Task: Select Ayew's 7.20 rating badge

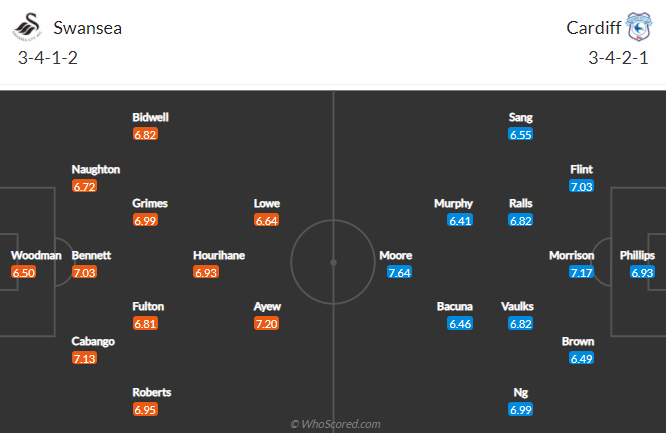Action: 266,324
